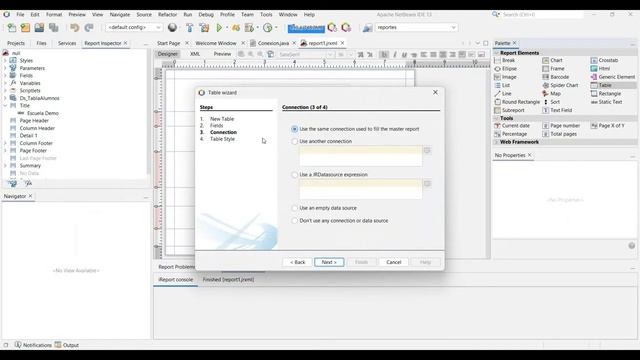Screen dimensions: 640x360
Task: Click the Clean and Build icon
Action: pos(204,27)
